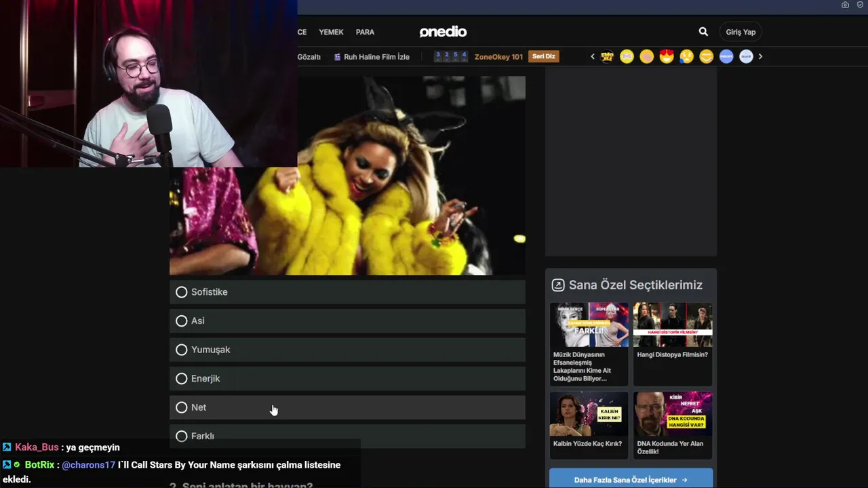The width and height of the screenshot is (868, 488).
Task: Select the Net radio option
Action: coord(347,407)
